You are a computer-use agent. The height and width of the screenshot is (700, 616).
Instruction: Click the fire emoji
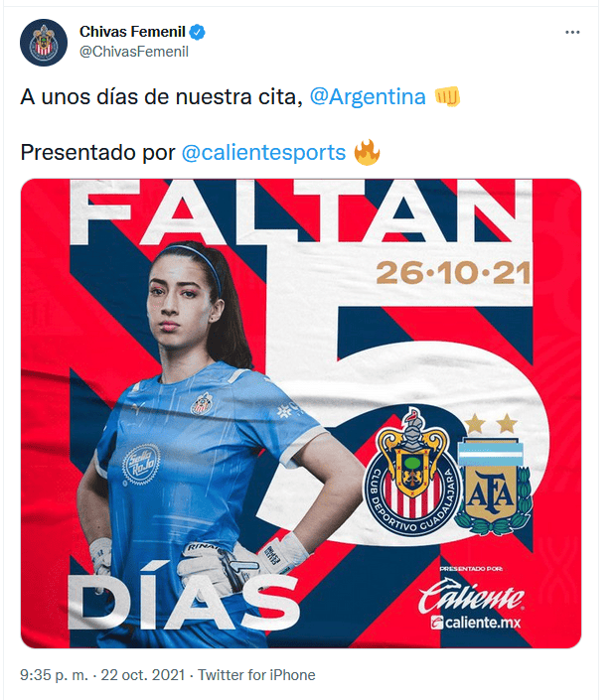(368, 152)
